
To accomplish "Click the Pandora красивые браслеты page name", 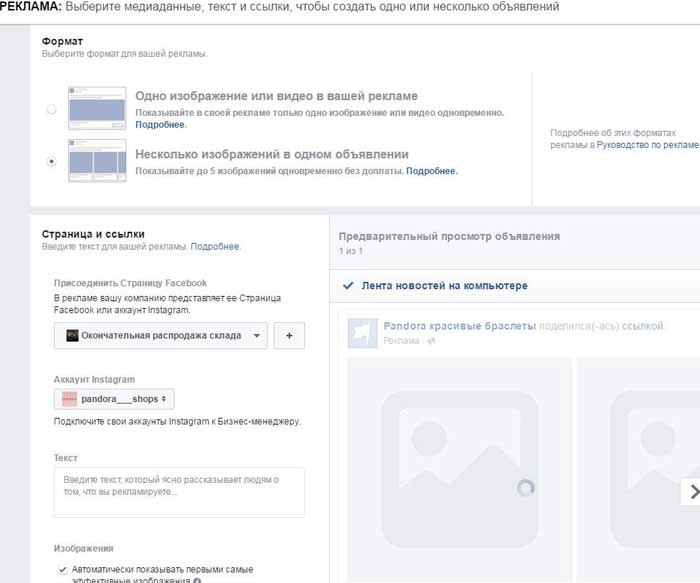I will 459,326.
